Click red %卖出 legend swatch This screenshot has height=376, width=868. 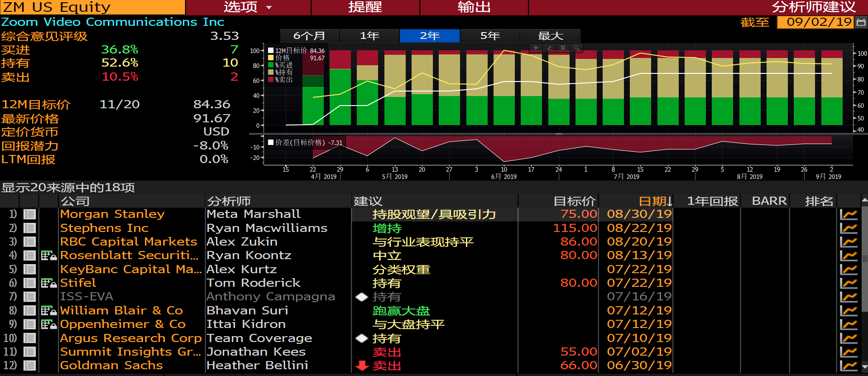point(271,80)
